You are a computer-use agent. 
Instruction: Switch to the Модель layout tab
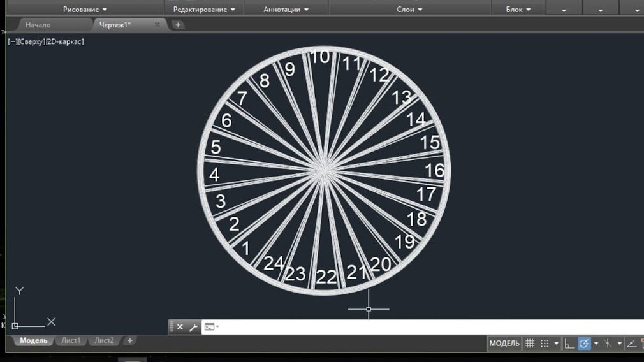coord(34,341)
